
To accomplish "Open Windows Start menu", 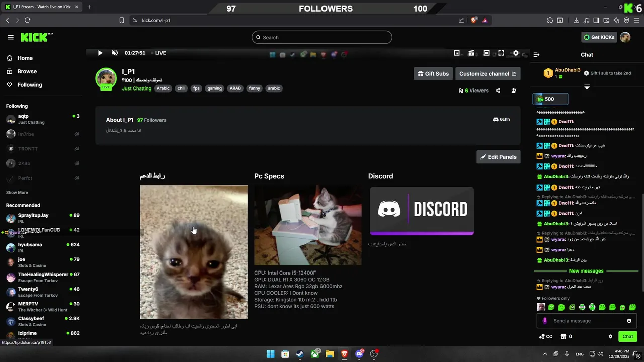I will [x=270, y=354].
